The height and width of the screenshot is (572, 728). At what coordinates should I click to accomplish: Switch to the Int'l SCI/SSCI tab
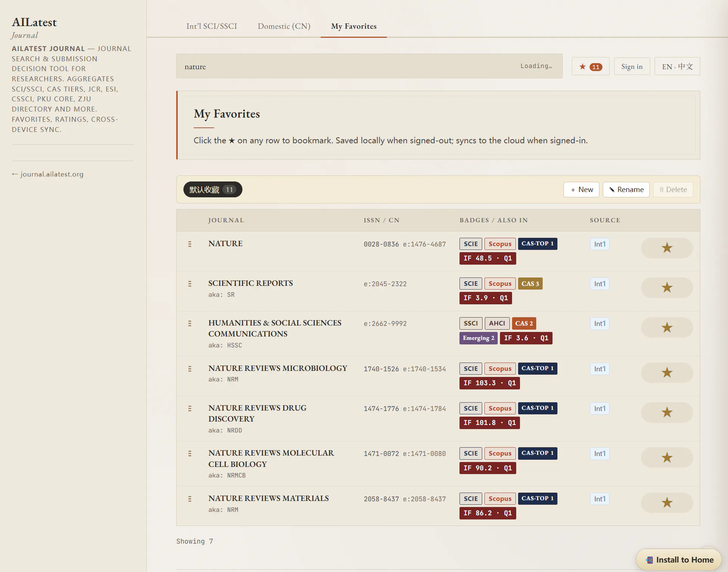tap(211, 26)
